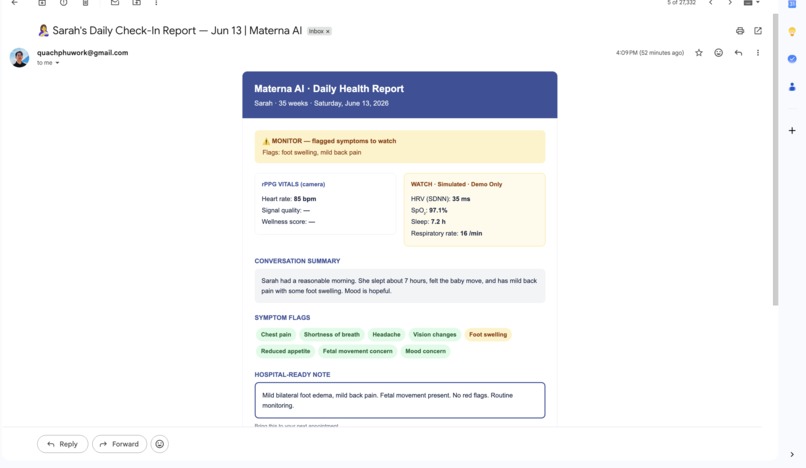Click 'Respiratory rate: 16 /min' reading
806x468 pixels.
pos(447,233)
